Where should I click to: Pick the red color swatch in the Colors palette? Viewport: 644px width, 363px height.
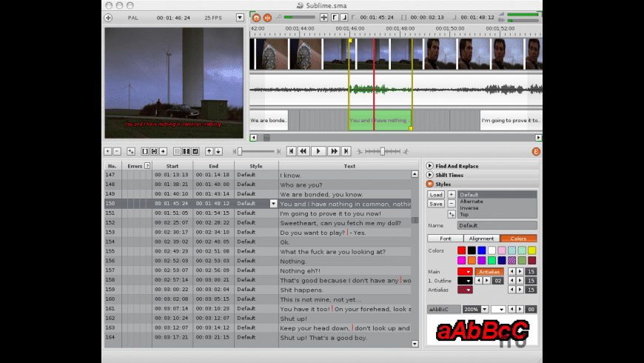pyautogui.click(x=462, y=250)
